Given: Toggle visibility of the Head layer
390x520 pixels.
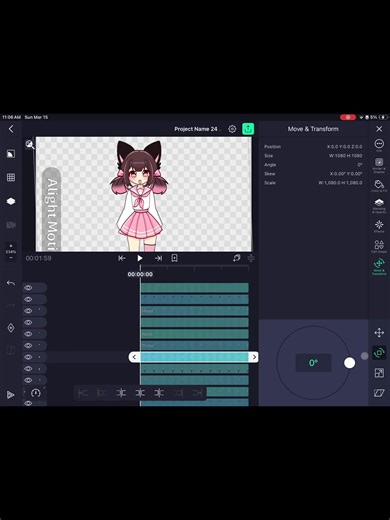Looking at the screenshot, I should 28,311.
